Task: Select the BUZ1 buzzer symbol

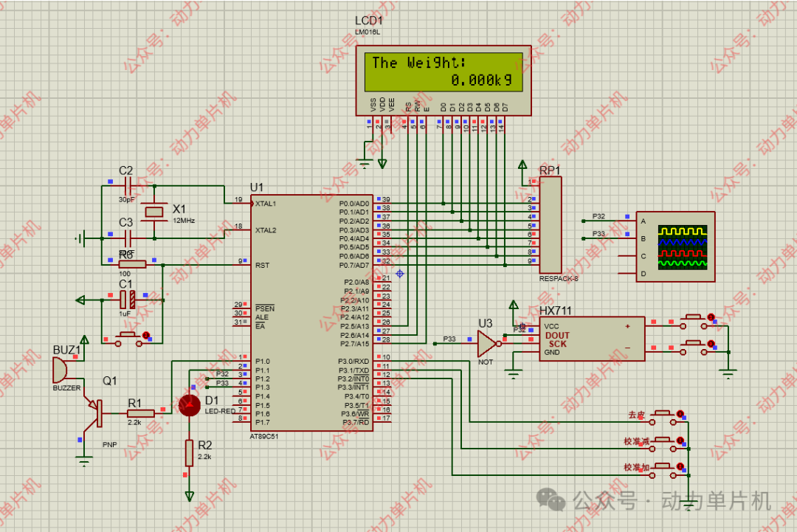Action: click(x=60, y=370)
